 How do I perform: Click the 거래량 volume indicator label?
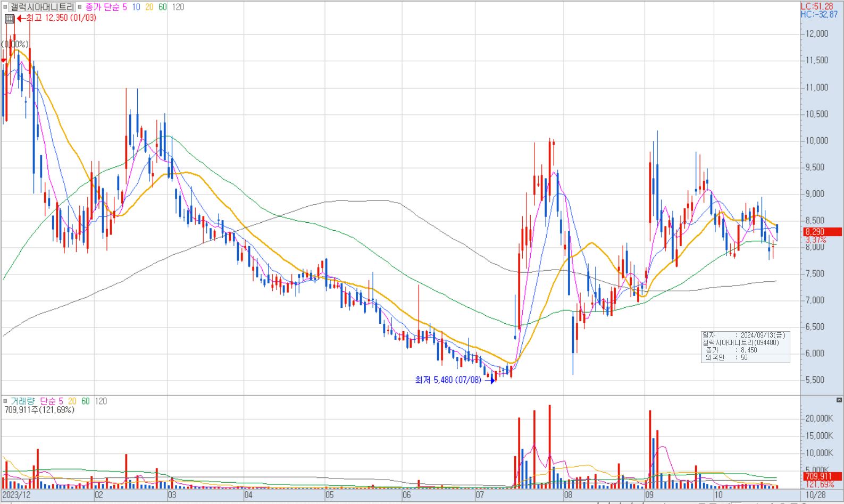[x=23, y=401]
